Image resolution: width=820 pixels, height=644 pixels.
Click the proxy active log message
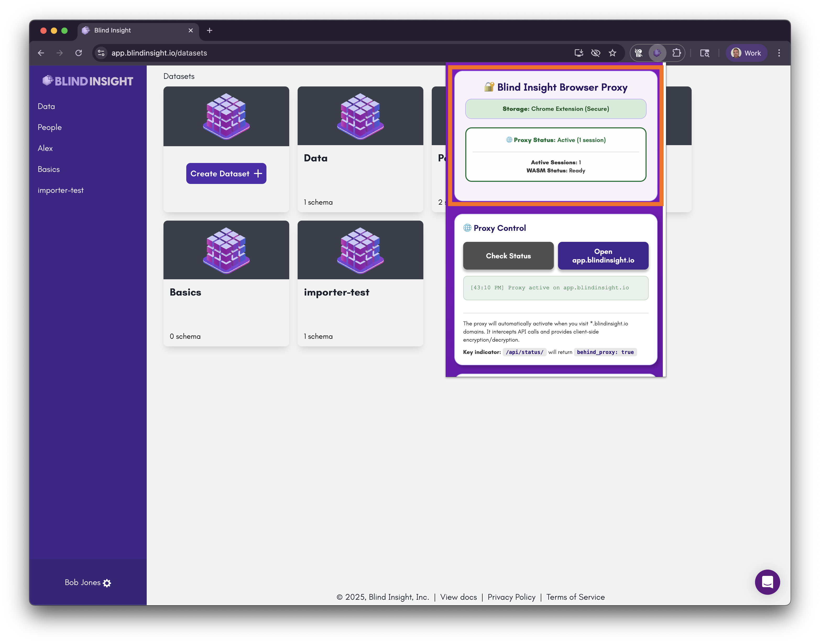(556, 288)
